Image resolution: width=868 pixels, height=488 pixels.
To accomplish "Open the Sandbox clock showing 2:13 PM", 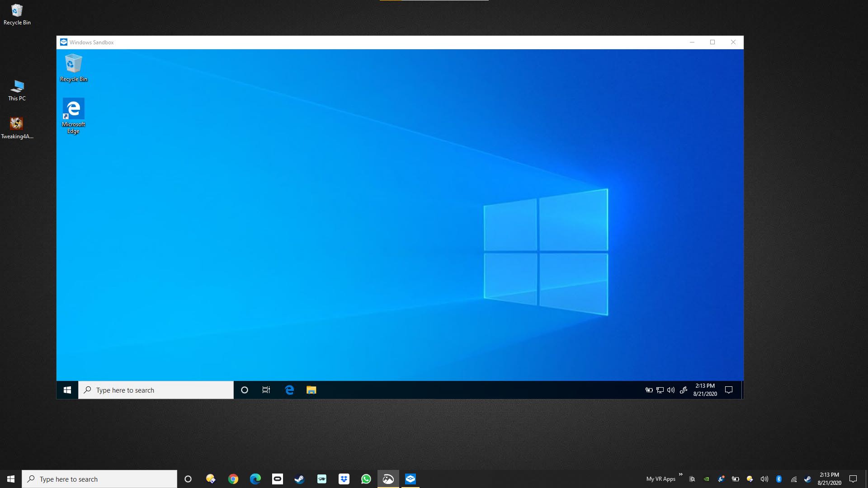I will click(x=705, y=390).
